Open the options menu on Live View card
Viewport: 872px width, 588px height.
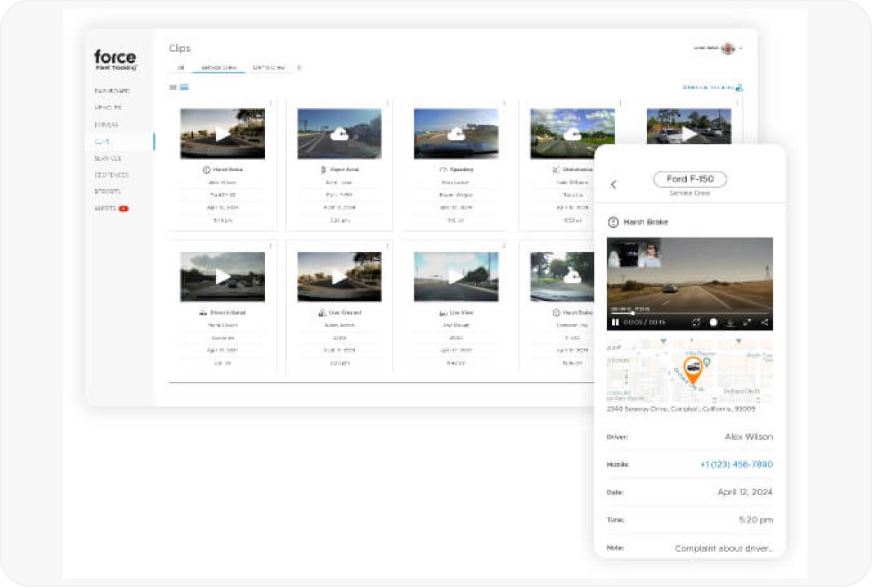(x=504, y=246)
